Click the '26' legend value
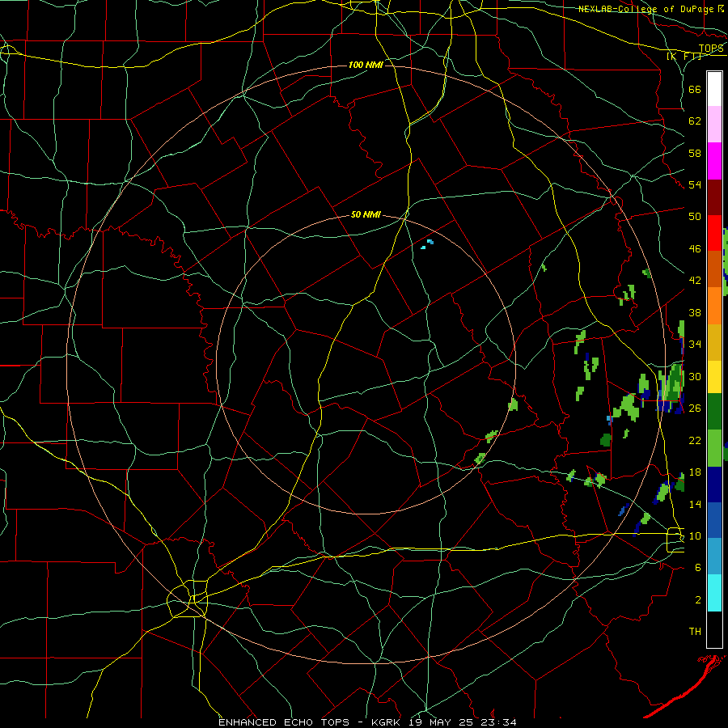Screen dimensions: 728x728 point(695,408)
